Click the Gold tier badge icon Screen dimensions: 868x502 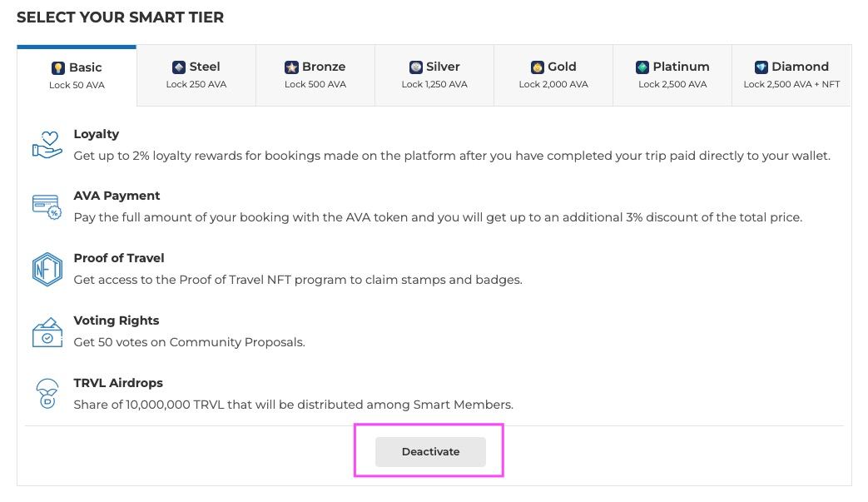[538, 67]
